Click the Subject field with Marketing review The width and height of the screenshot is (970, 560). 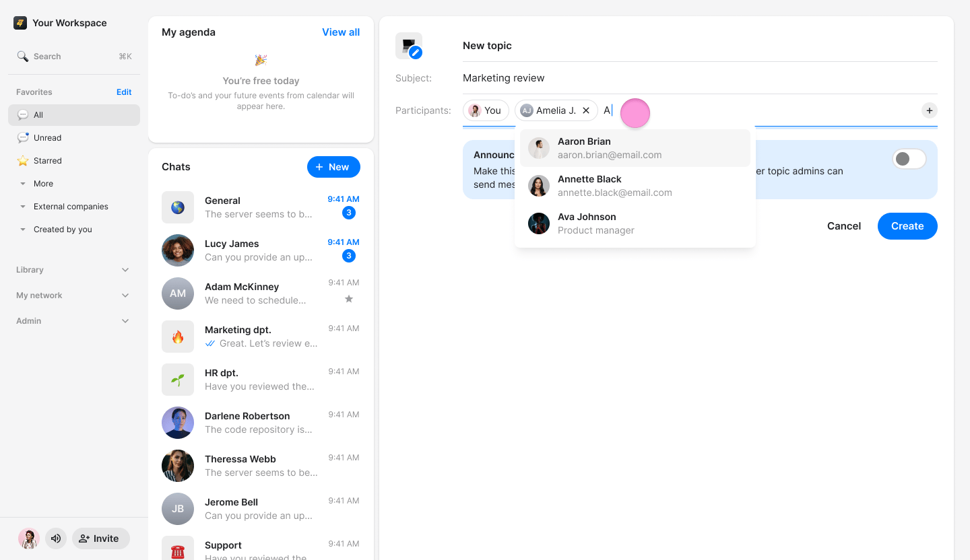(x=700, y=78)
